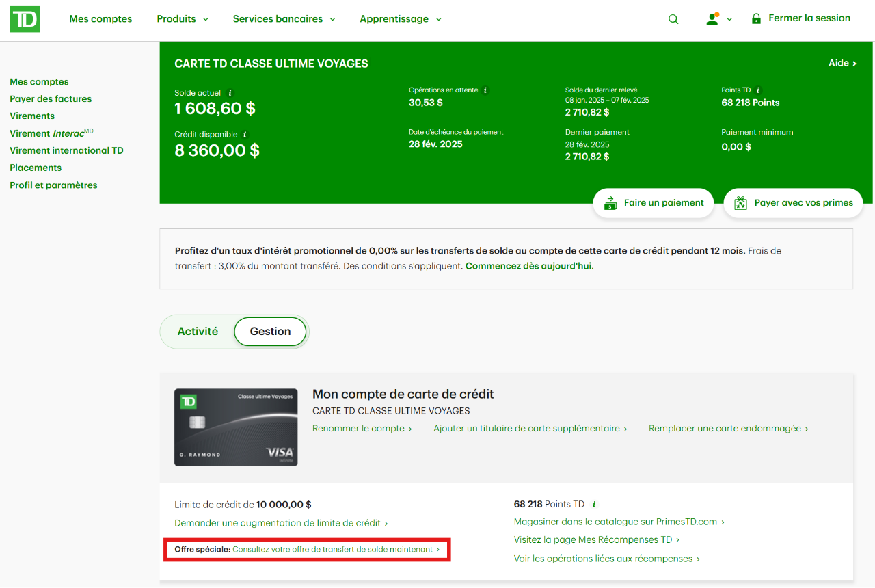Click the Visa credit card thumbnail

pyautogui.click(x=236, y=427)
